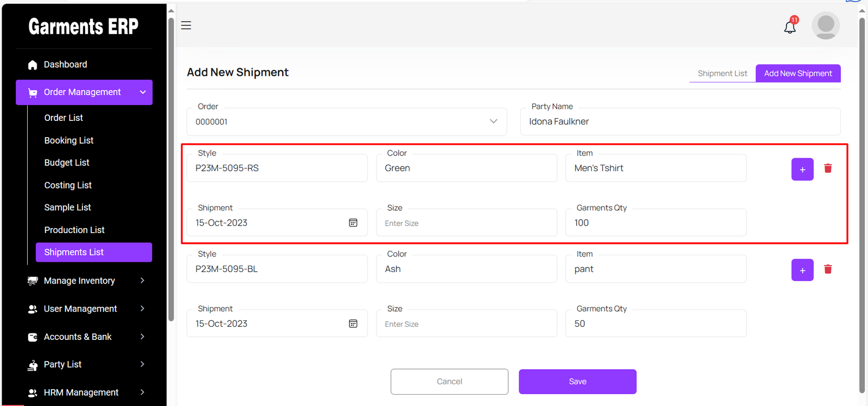Open Production List in the sidebar
This screenshot has height=406, width=868.
pyautogui.click(x=74, y=230)
